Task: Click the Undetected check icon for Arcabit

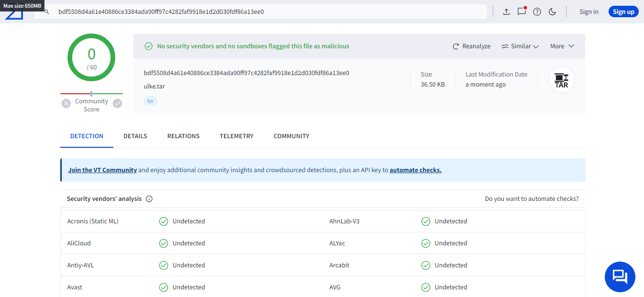Action: coord(426,265)
